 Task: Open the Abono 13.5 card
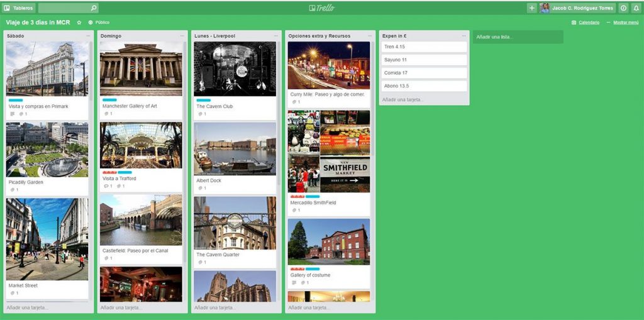[x=424, y=86]
